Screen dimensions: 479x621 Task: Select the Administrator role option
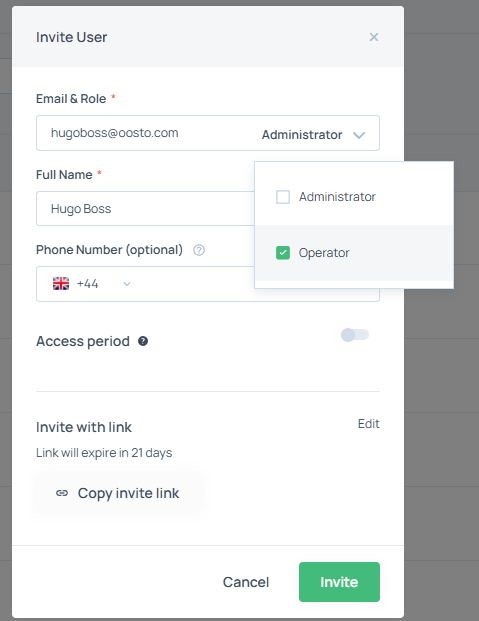[354, 197]
